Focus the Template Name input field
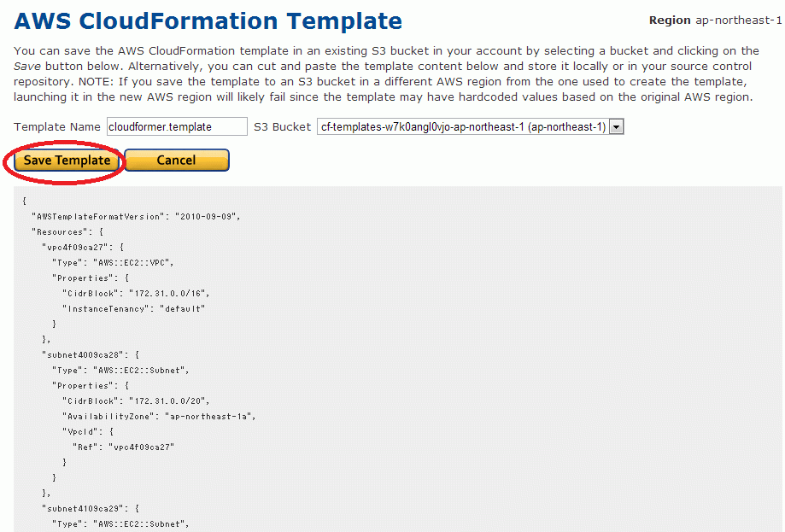This screenshot has width=785, height=532. pyautogui.click(x=177, y=126)
